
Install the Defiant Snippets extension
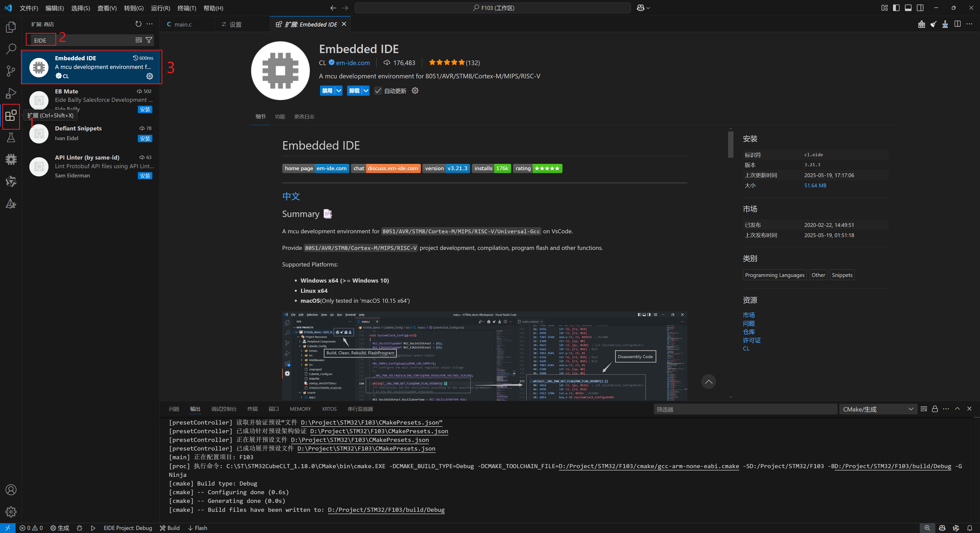145,138
